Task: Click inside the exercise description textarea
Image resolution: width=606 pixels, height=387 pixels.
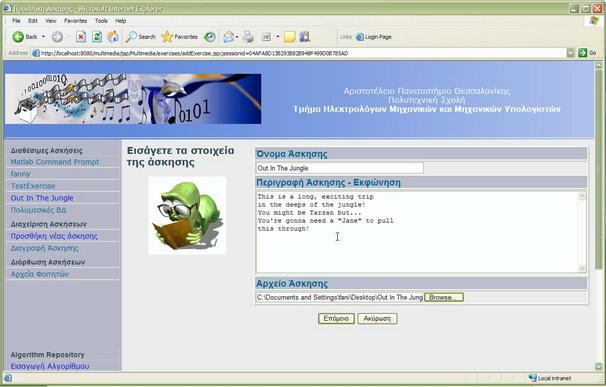Action: [417, 232]
